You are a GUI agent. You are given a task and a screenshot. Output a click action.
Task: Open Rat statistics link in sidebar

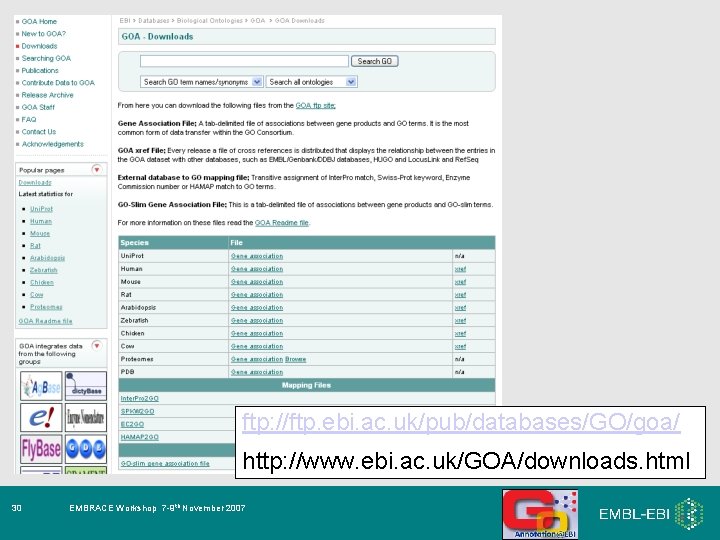[x=35, y=246]
